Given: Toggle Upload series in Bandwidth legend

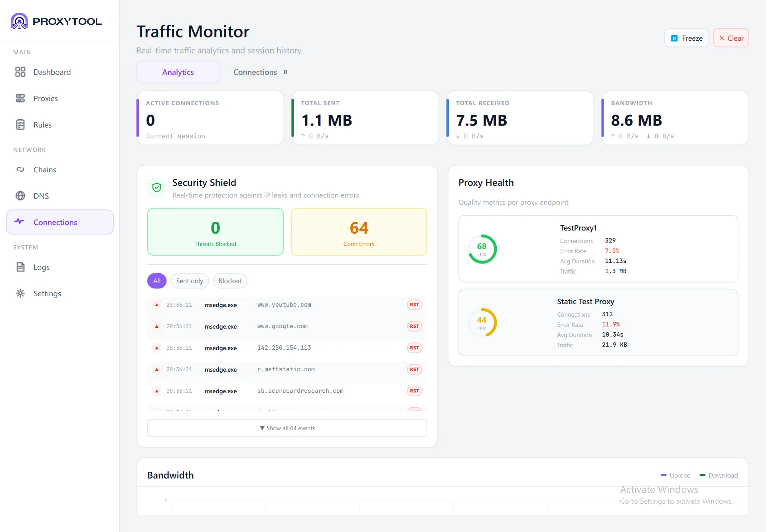Looking at the screenshot, I should point(675,475).
